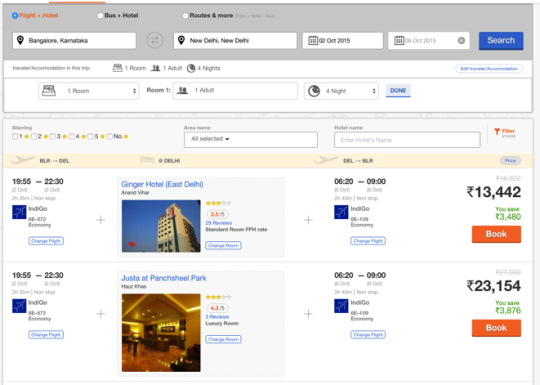Select the Routes & more radio option

(185, 15)
